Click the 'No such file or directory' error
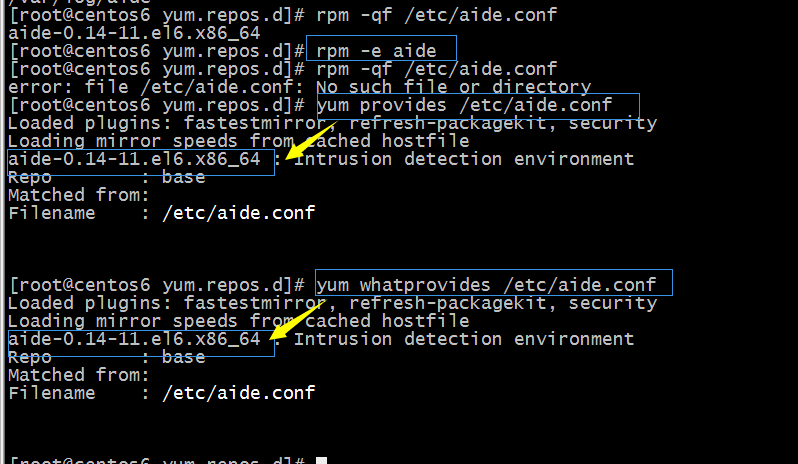Screen dimensions: 798x464 [453, 87]
